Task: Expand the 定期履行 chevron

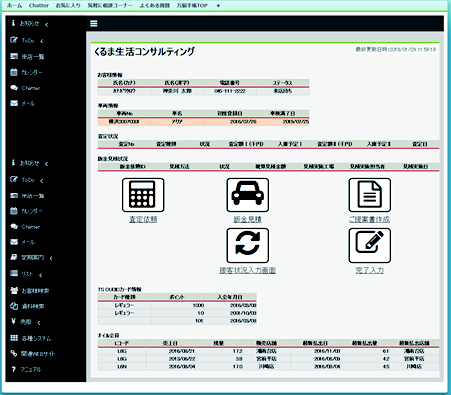Action: click(51, 258)
